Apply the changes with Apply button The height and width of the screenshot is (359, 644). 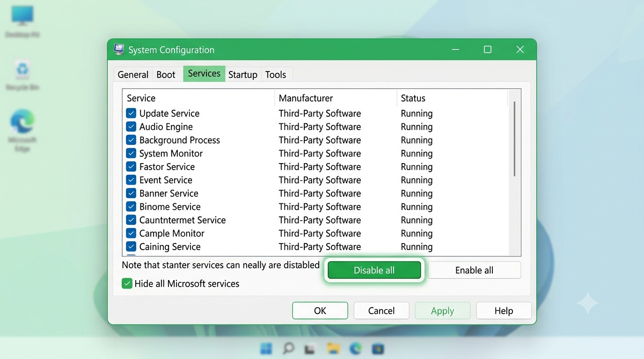[442, 310]
